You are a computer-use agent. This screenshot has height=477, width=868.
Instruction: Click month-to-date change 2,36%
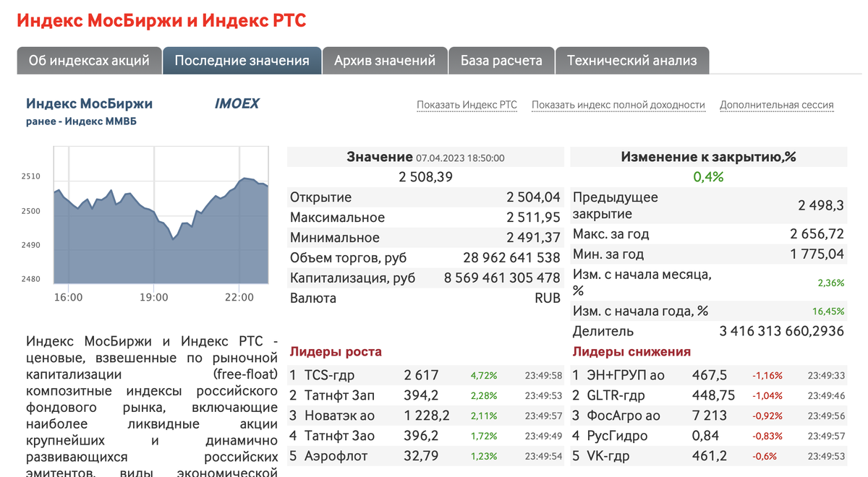[831, 283]
